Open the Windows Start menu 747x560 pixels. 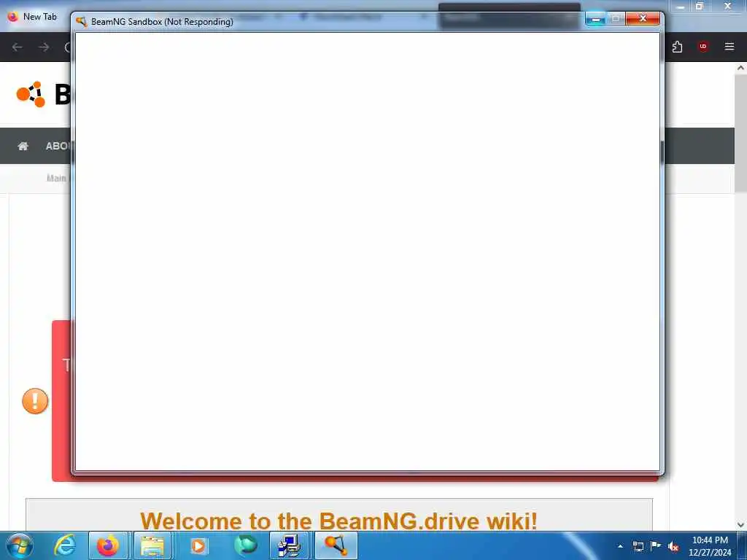(20, 545)
